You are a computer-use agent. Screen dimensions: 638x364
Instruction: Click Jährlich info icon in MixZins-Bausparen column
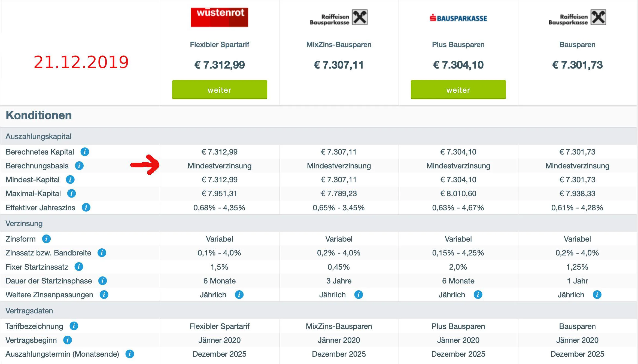click(x=359, y=295)
